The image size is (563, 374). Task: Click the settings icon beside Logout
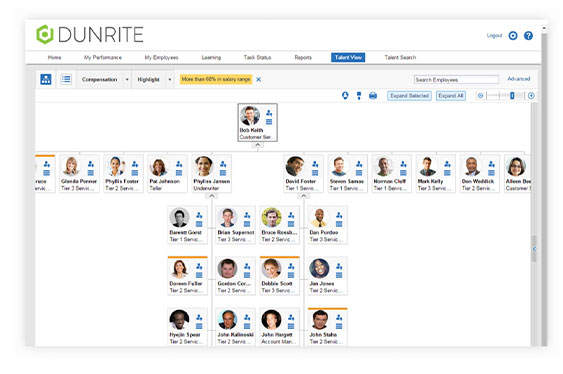tap(513, 36)
